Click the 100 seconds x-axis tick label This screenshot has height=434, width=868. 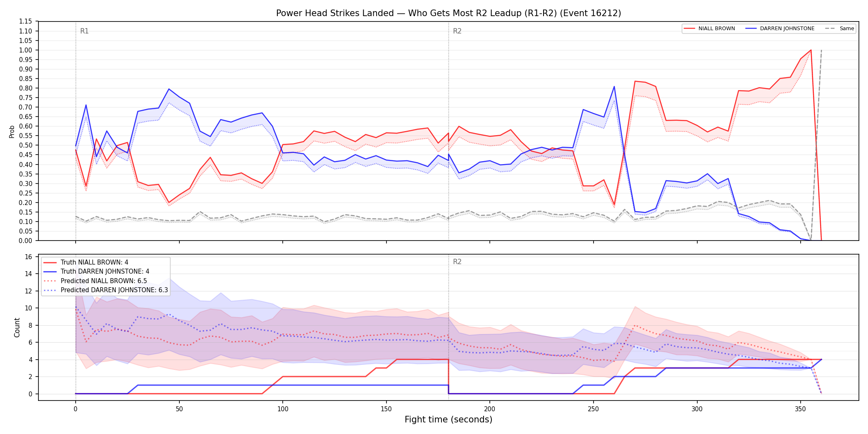pyautogui.click(x=283, y=409)
